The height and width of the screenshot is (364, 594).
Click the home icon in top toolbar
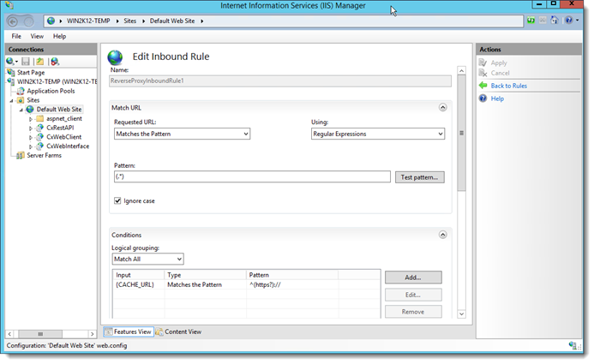pos(555,20)
